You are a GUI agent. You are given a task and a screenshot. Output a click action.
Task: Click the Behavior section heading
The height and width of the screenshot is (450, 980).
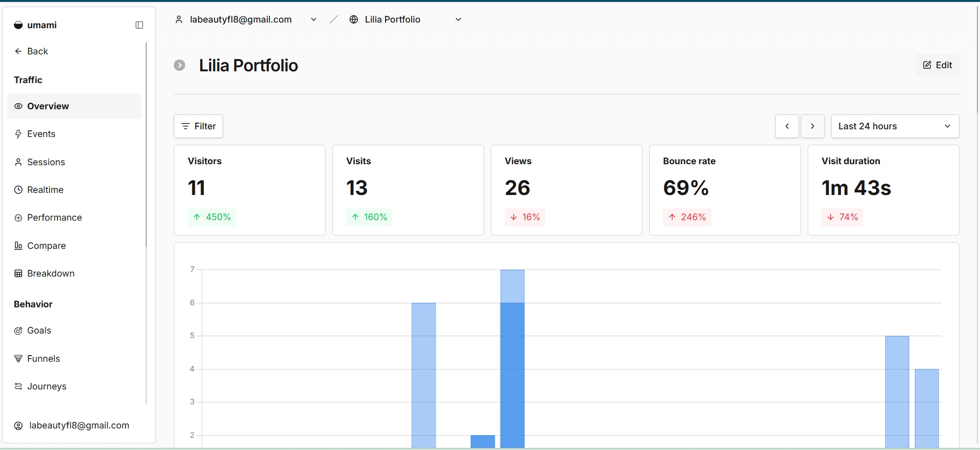[x=33, y=304]
